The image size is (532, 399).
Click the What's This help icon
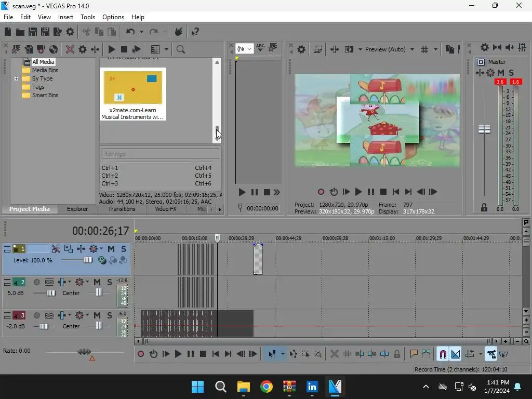click(x=195, y=32)
